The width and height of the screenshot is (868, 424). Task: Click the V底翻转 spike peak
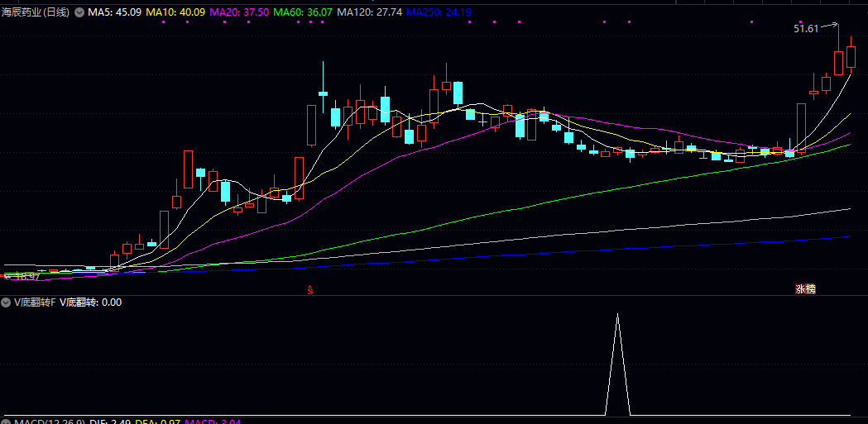[x=618, y=314]
